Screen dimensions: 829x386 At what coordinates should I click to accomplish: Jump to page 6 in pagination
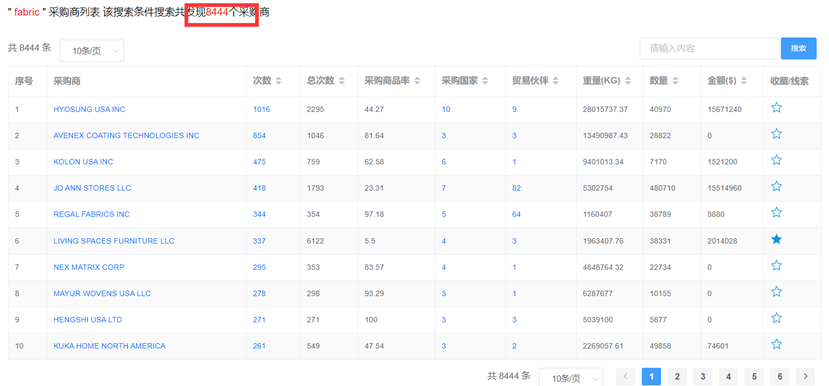pos(780,376)
